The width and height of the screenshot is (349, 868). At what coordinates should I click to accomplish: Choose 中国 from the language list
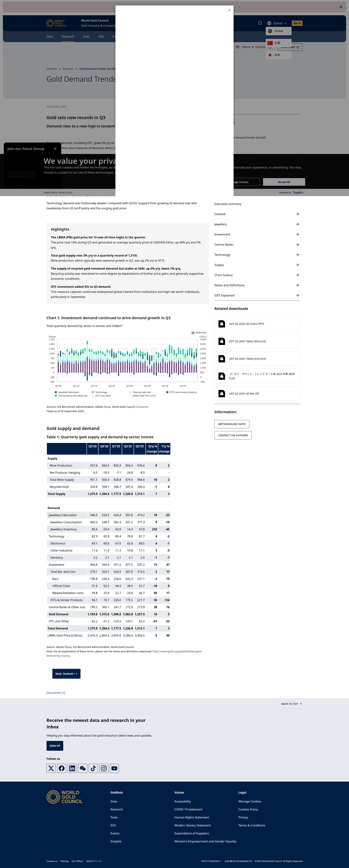(278, 43)
